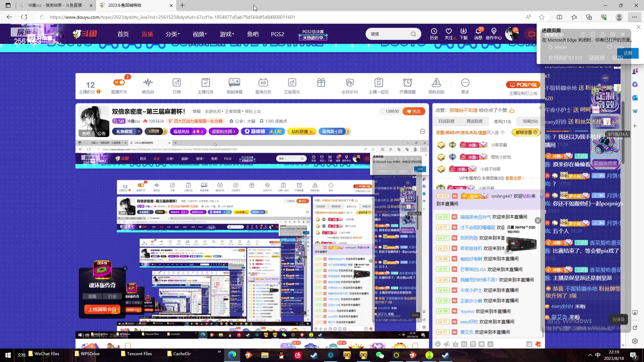Open the 主播任务 anchor tasks icon
644x362 pixels.
tap(205, 85)
